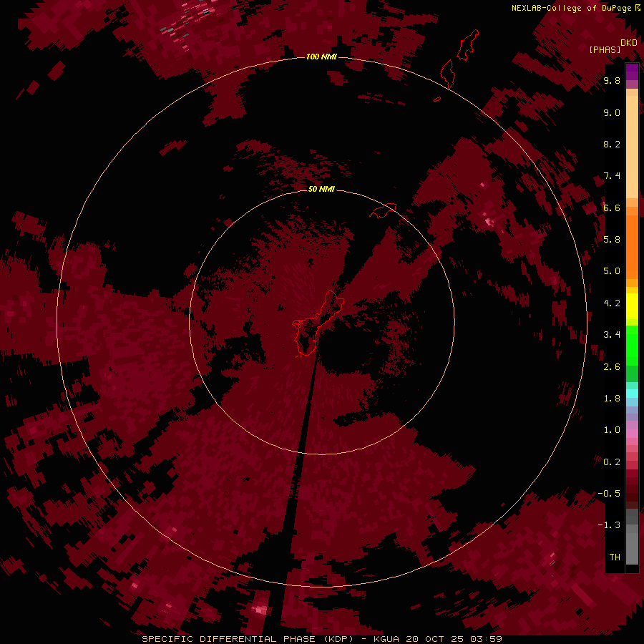Image resolution: width=644 pixels, height=644 pixels.
Task: Click the Saipan island outline at top right
Action: coord(468,45)
